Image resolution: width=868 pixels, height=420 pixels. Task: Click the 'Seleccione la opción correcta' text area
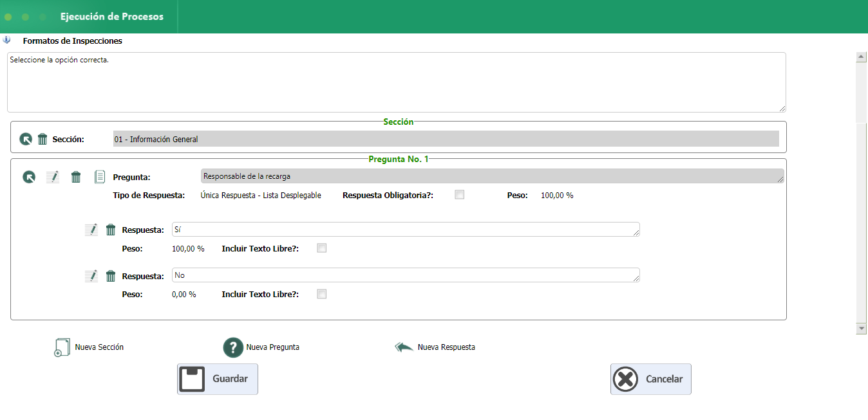[397, 82]
